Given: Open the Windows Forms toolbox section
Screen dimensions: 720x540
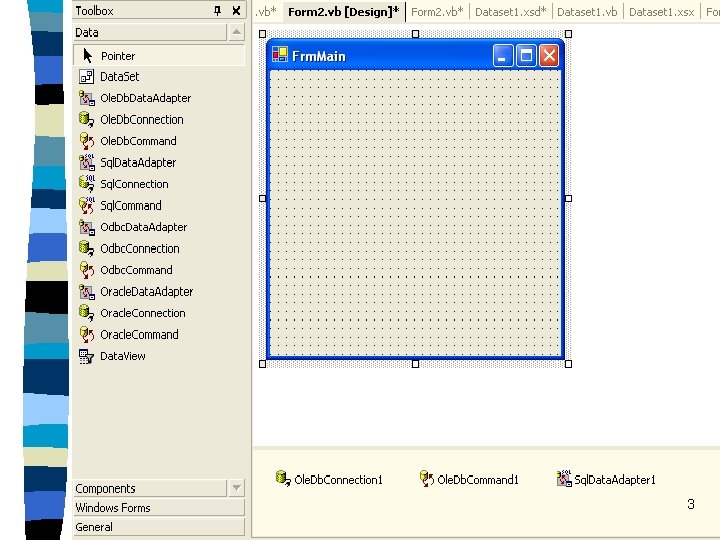Looking at the screenshot, I should click(159, 507).
